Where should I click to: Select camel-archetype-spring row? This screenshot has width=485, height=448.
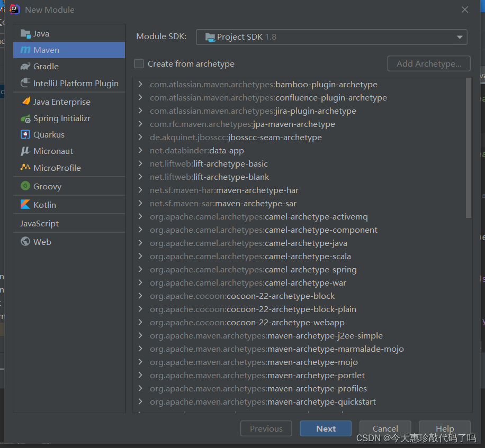click(x=300, y=269)
